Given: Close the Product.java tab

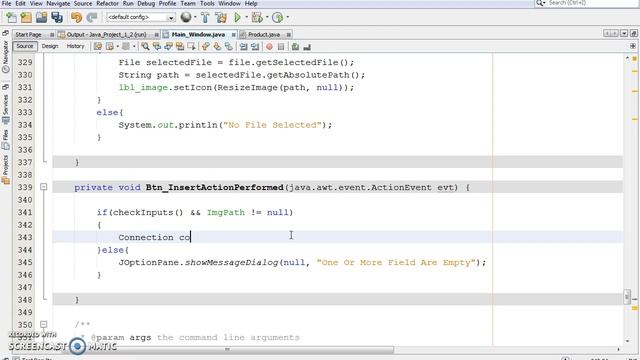Looking at the screenshot, I should pyautogui.click(x=289, y=35).
